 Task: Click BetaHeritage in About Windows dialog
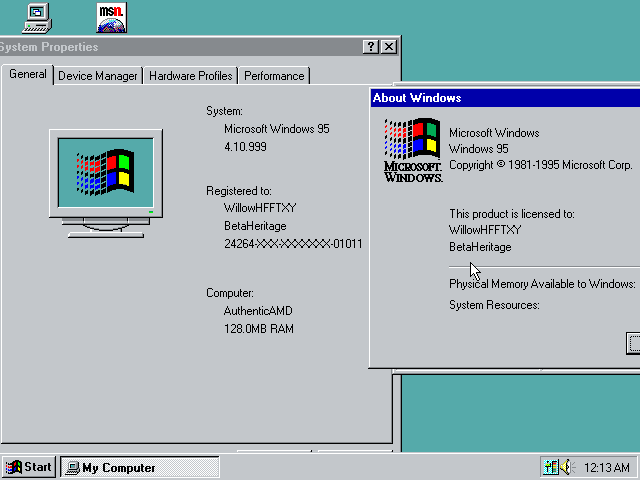pos(480,247)
